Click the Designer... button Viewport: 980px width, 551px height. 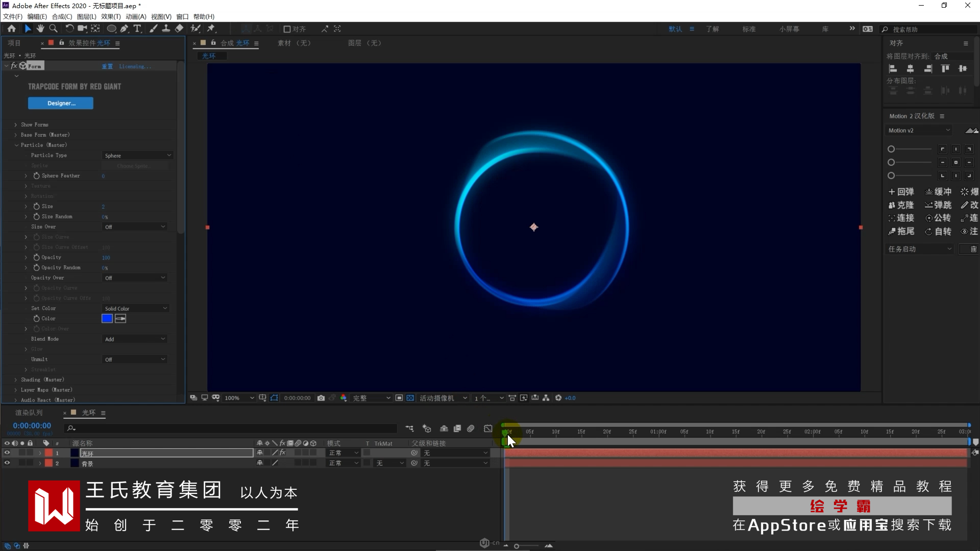click(61, 103)
